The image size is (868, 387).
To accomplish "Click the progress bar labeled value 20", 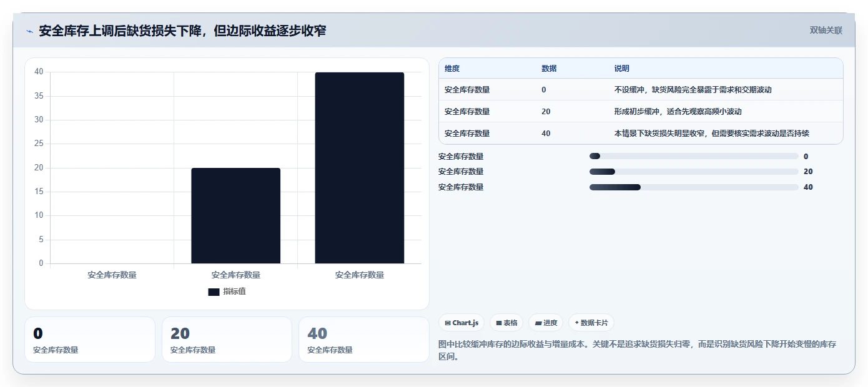I will tap(694, 172).
